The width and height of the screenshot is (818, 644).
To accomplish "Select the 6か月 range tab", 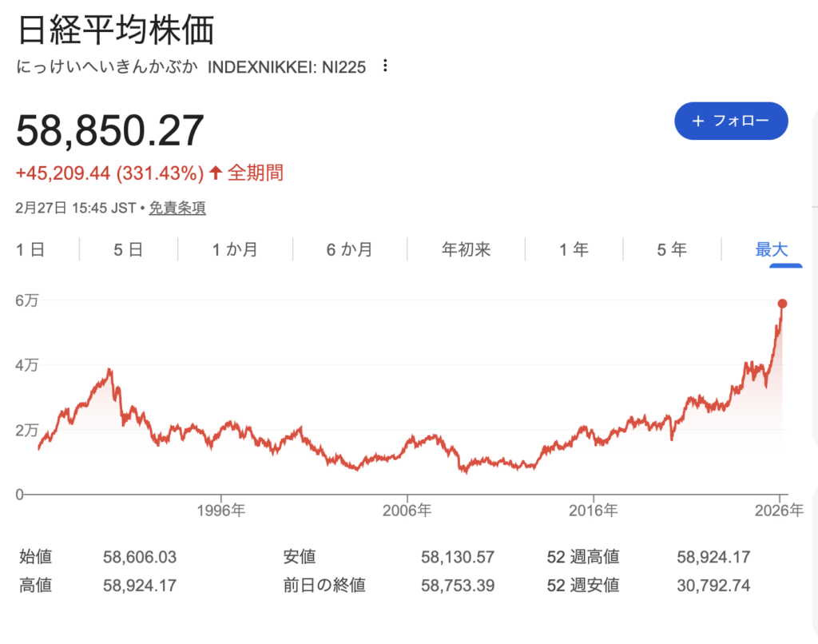I will click(349, 249).
